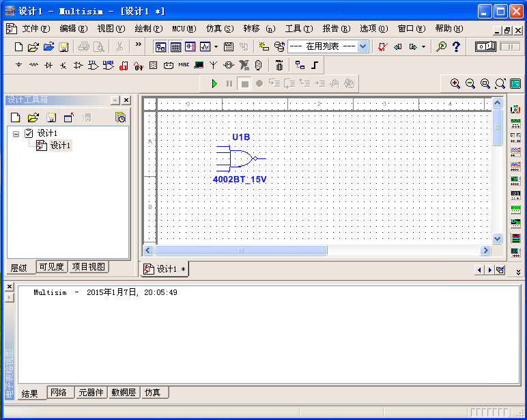Expand more instruments chevron
The image size is (527, 420).
coord(518,272)
